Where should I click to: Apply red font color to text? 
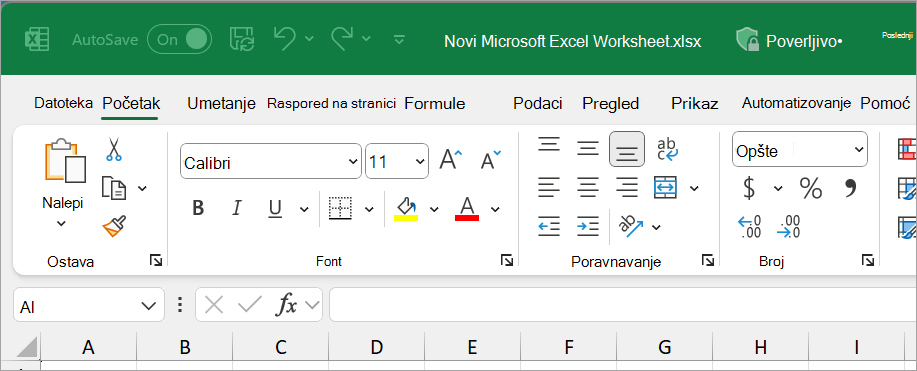point(467,208)
